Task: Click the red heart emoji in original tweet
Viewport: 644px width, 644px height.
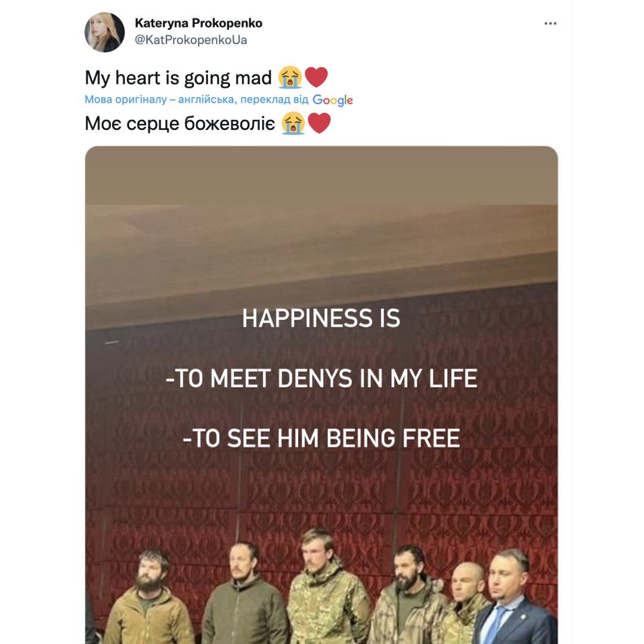Action: (x=316, y=77)
